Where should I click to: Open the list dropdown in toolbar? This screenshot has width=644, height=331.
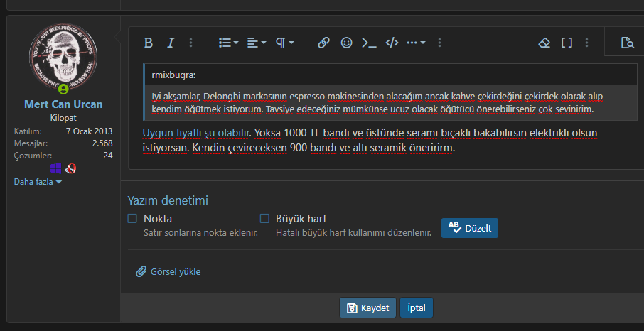[x=229, y=43]
